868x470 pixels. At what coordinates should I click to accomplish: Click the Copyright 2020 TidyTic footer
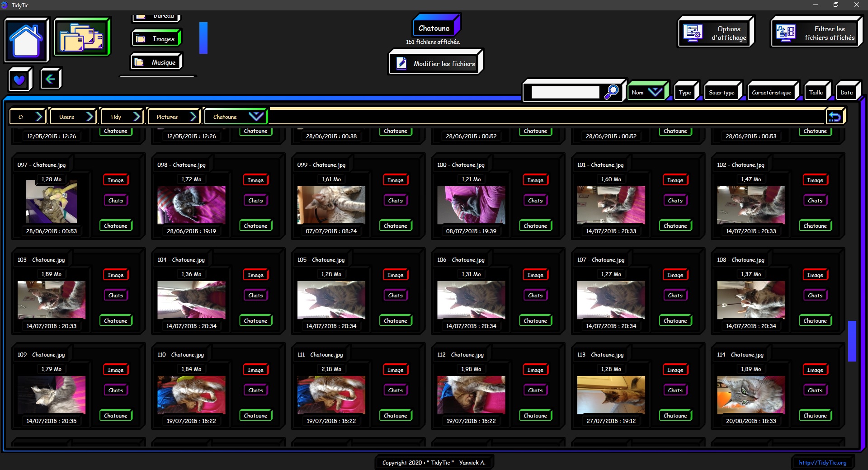(x=434, y=462)
